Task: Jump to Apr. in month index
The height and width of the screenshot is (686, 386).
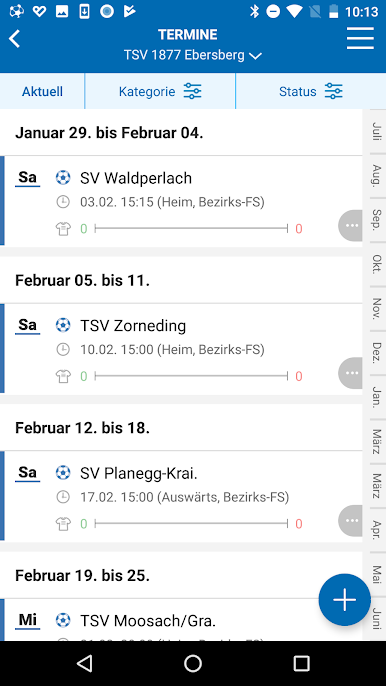Action: click(376, 530)
